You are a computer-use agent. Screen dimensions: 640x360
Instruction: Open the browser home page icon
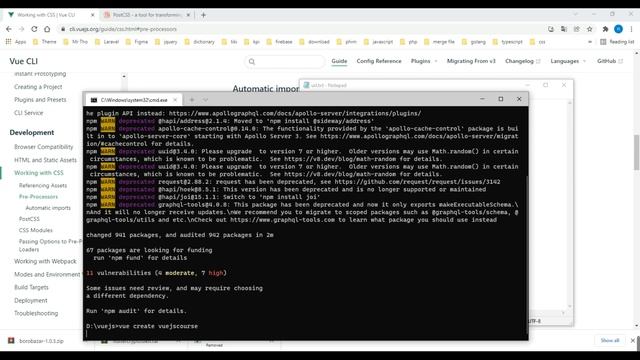[47, 29]
